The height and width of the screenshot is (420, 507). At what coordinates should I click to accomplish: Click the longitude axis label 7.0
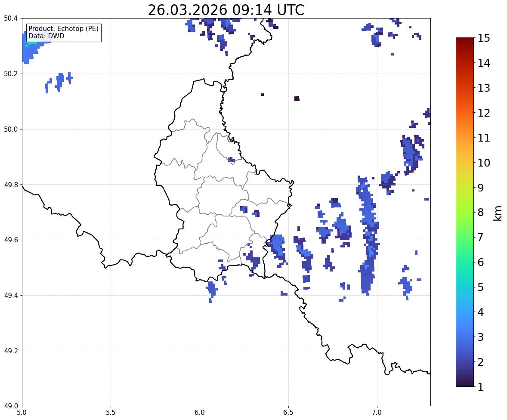click(377, 413)
